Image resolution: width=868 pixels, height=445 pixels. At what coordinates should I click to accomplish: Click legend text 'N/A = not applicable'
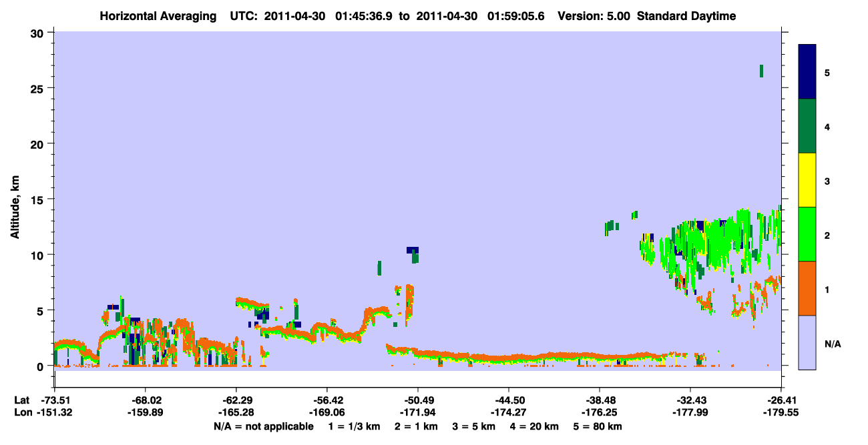pos(263,426)
